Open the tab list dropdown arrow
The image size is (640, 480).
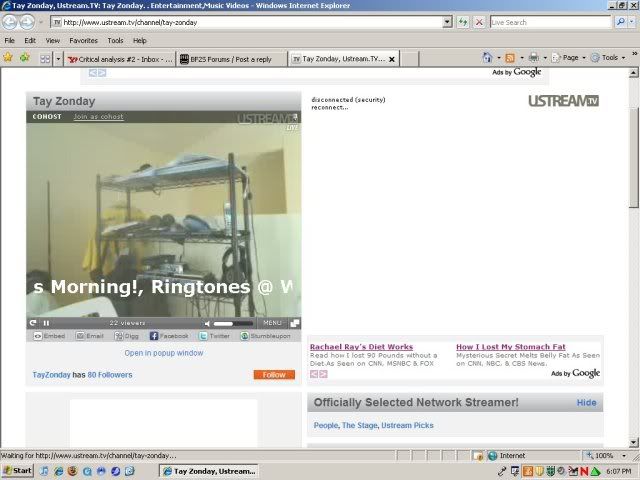coord(58,59)
